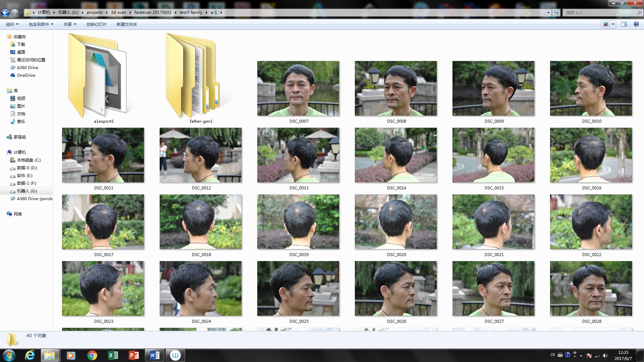Viewport: 644px width, 362px height.
Task: Toggle the preview pane button
Action: pyautogui.click(x=624, y=24)
